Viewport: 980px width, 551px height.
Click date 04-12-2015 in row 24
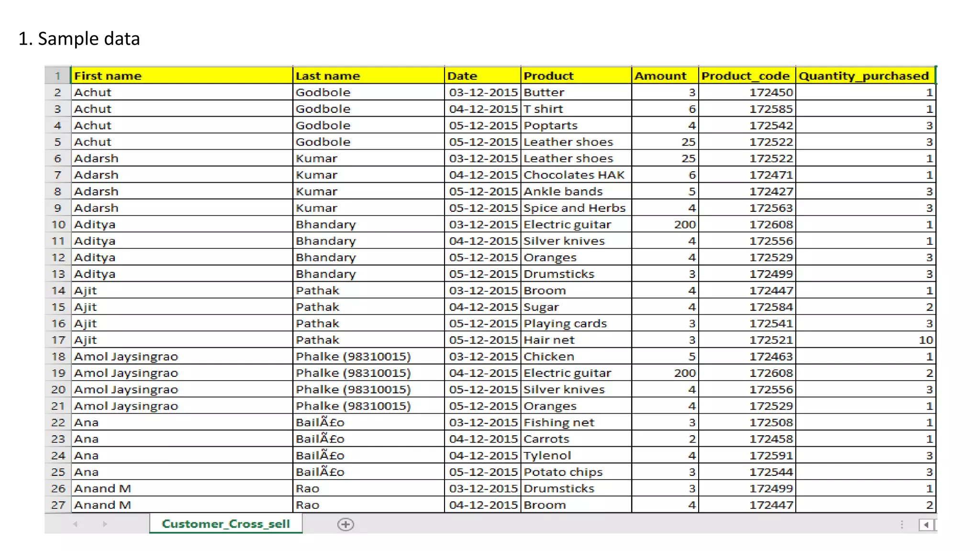(482, 455)
